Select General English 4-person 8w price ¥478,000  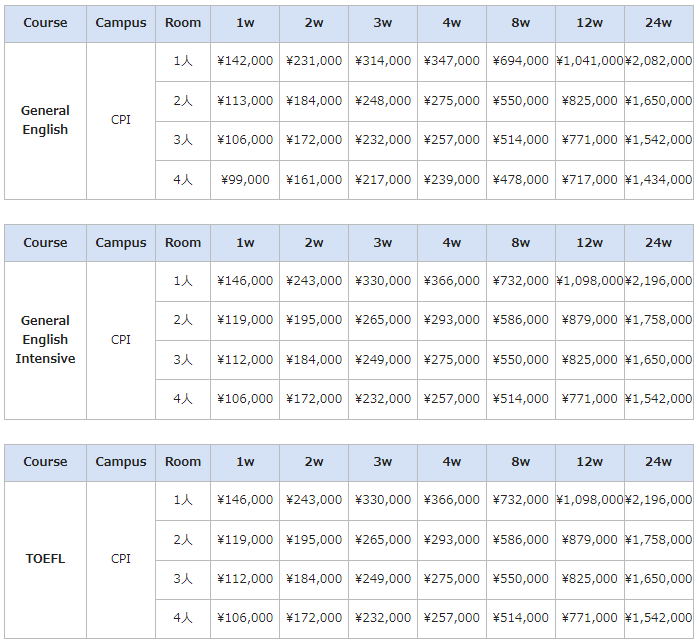point(521,180)
